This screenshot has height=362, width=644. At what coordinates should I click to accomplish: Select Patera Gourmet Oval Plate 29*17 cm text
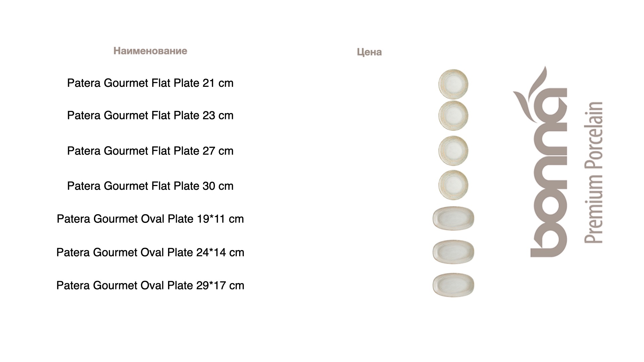click(x=150, y=286)
